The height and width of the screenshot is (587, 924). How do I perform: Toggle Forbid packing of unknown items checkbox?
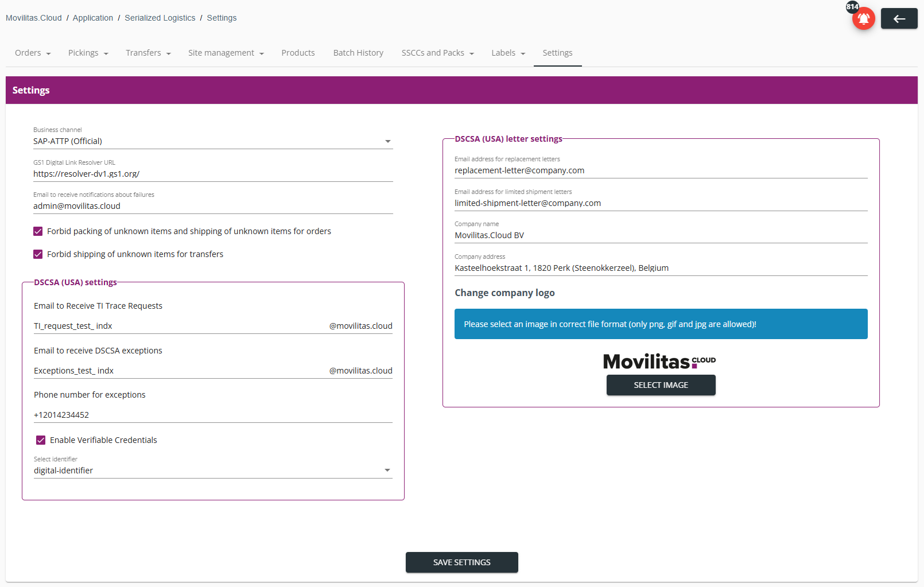[x=38, y=231]
